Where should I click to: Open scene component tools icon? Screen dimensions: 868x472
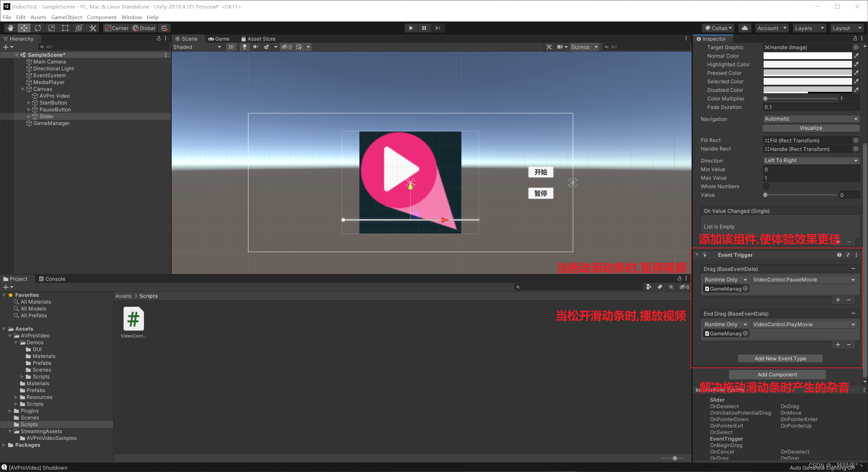[x=549, y=47]
